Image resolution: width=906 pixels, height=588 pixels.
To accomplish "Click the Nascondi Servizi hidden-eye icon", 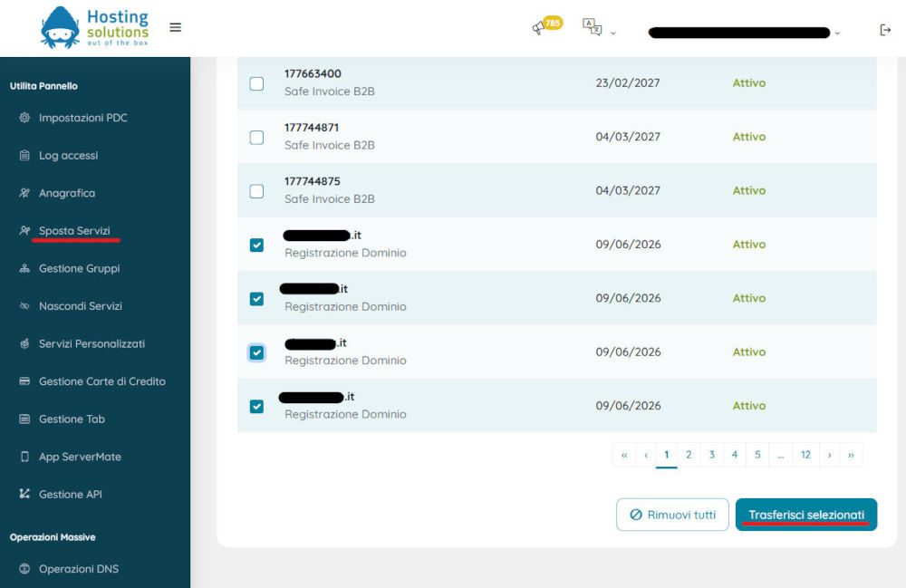I will tap(24, 305).
